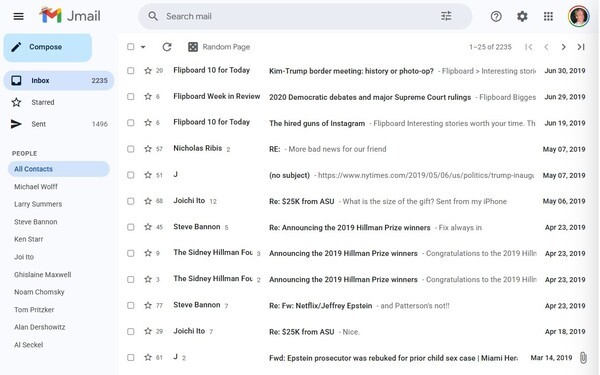Go to the next page arrow
Viewport: 600px width, 375px height.
563,47
